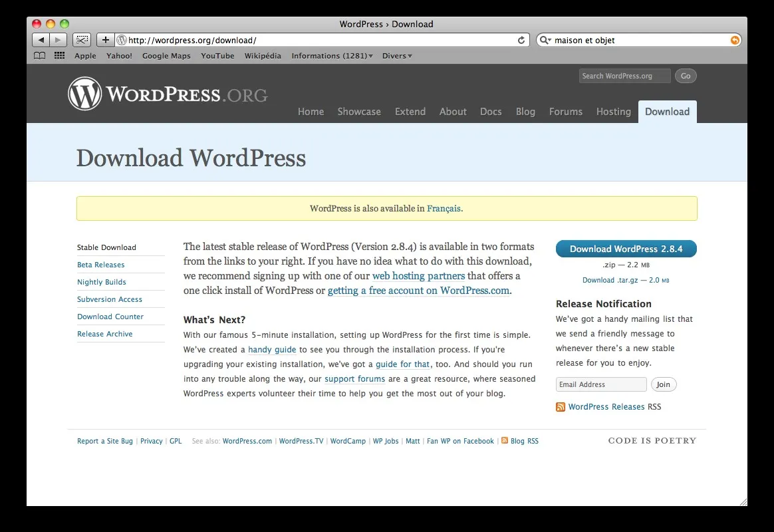774x532 pixels.
Task: Open the Apple bookmark
Action: tap(85, 56)
